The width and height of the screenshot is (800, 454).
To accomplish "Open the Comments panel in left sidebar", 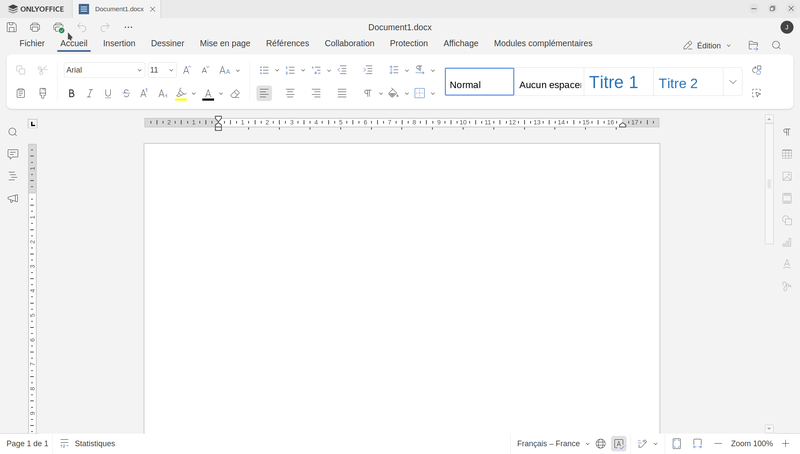I will 13,154.
